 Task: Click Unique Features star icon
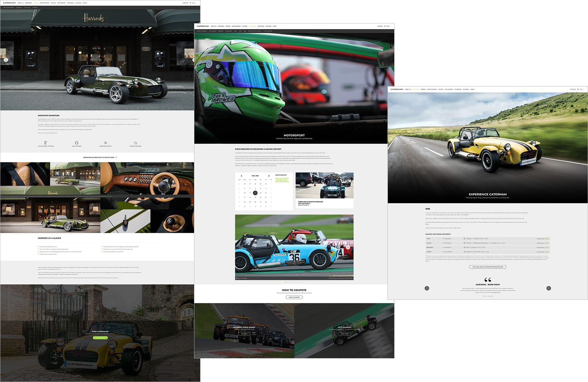coord(135,143)
